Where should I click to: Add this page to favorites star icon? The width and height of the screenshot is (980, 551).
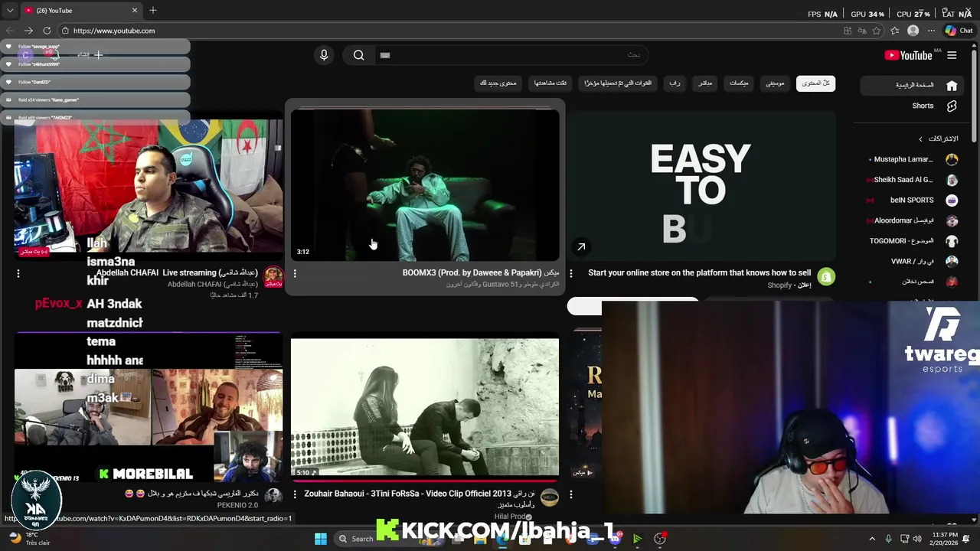877,31
